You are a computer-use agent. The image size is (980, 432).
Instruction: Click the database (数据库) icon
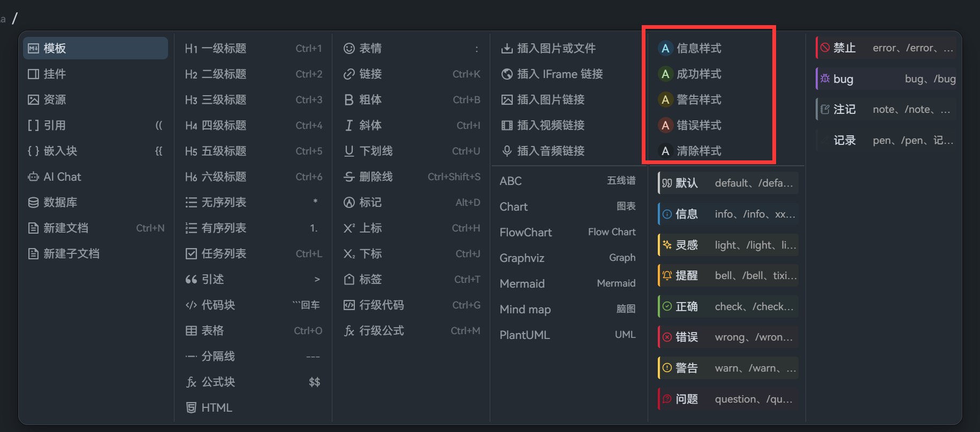pyautogui.click(x=33, y=202)
